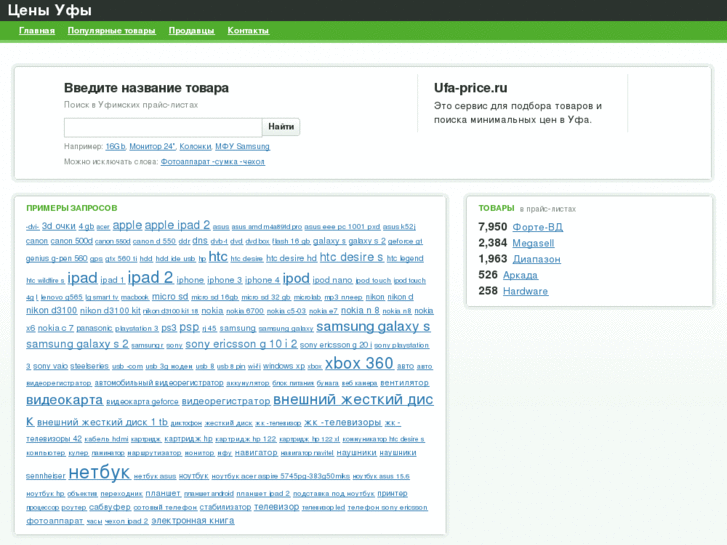Open the кабель hdmi tag
Screen dimensions: 727x545
106,439
